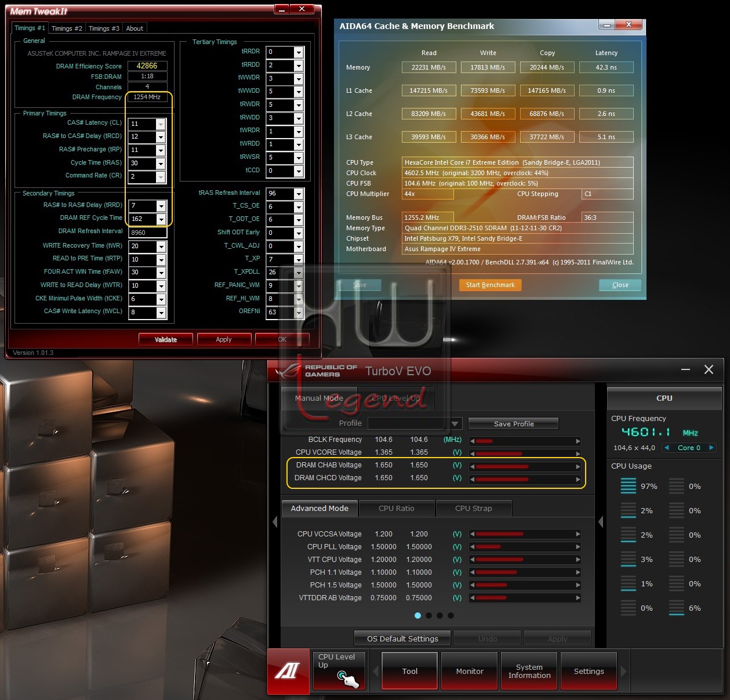Adjust the DRAM CHAB Voltage slider
This screenshot has width=730, height=700.
click(525, 466)
